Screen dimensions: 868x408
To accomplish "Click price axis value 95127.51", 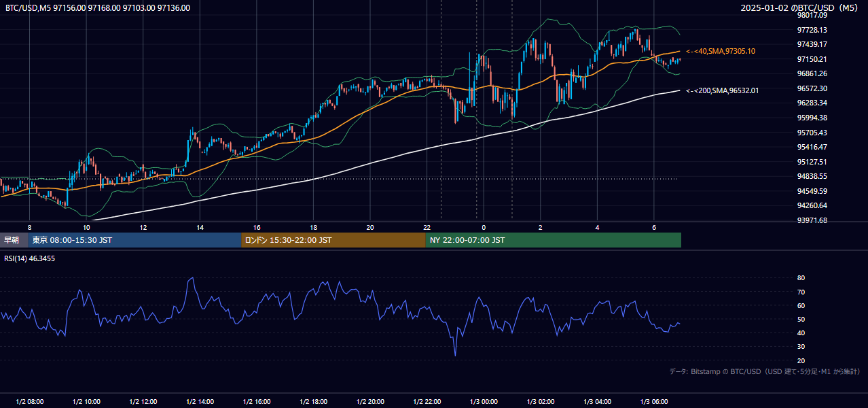I will point(812,162).
